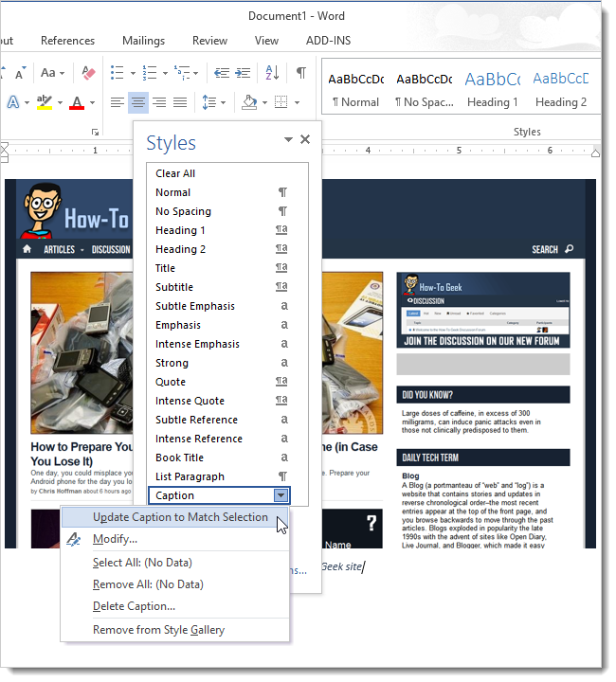
Task: Open Borders dropdown arrow
Action: pos(298,103)
